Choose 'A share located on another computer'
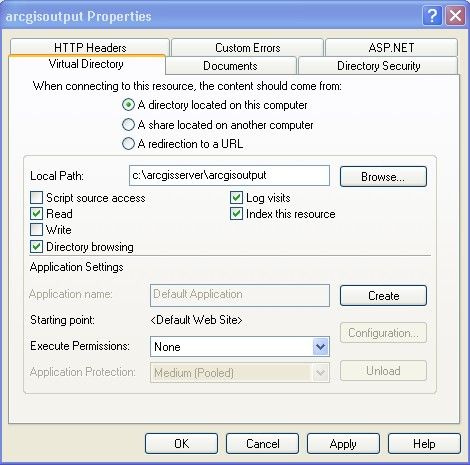Viewport: 470px width, 465px height. pyautogui.click(x=128, y=125)
